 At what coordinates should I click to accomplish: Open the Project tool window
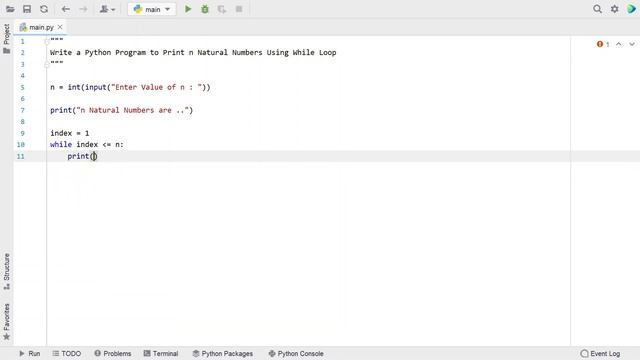tap(7, 39)
